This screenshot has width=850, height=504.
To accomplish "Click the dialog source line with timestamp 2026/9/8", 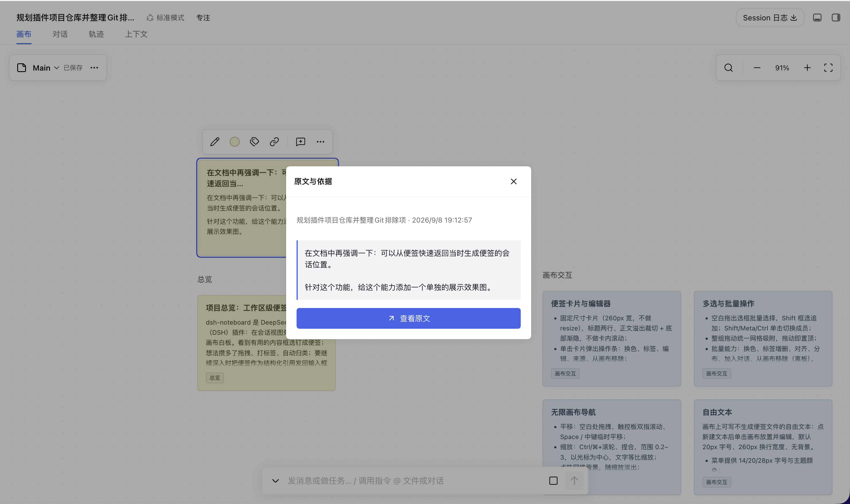I will 384,220.
